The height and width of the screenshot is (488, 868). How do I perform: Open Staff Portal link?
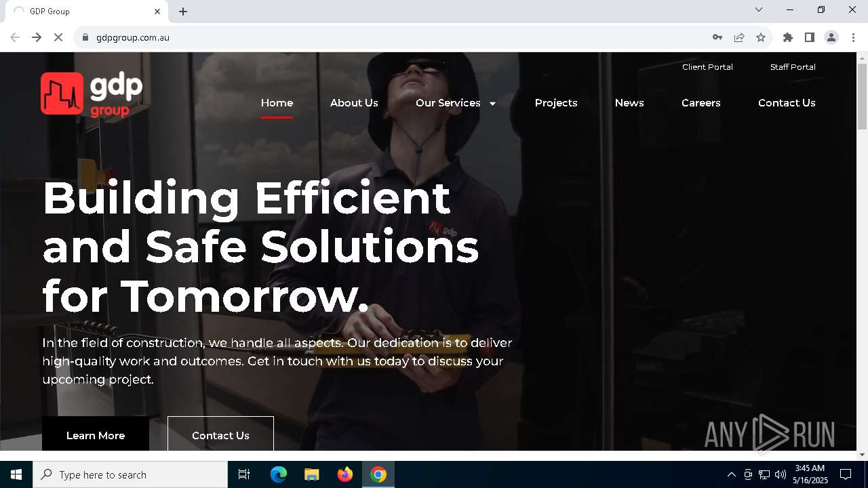pyautogui.click(x=793, y=67)
